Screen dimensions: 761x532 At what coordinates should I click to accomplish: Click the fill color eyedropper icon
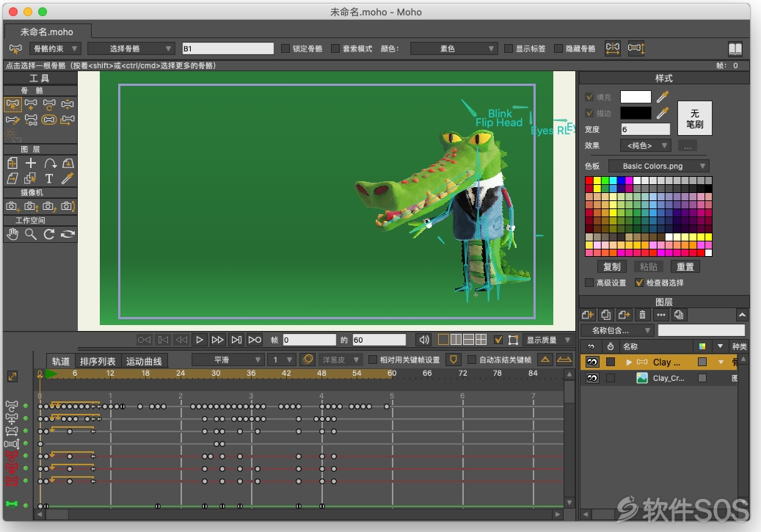(663, 97)
